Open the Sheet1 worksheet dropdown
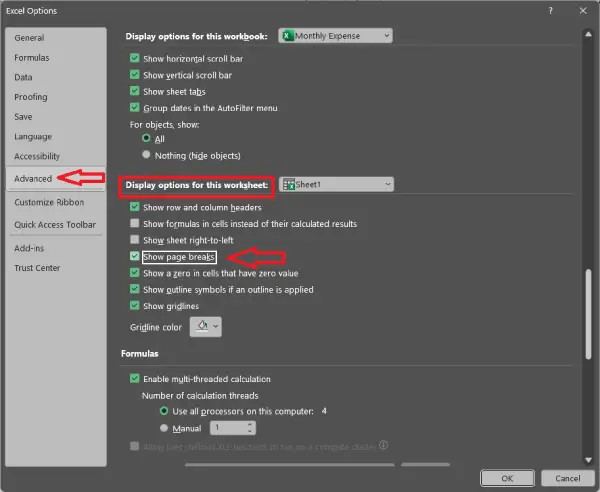Image resolution: width=600 pixels, height=492 pixels. coord(336,184)
